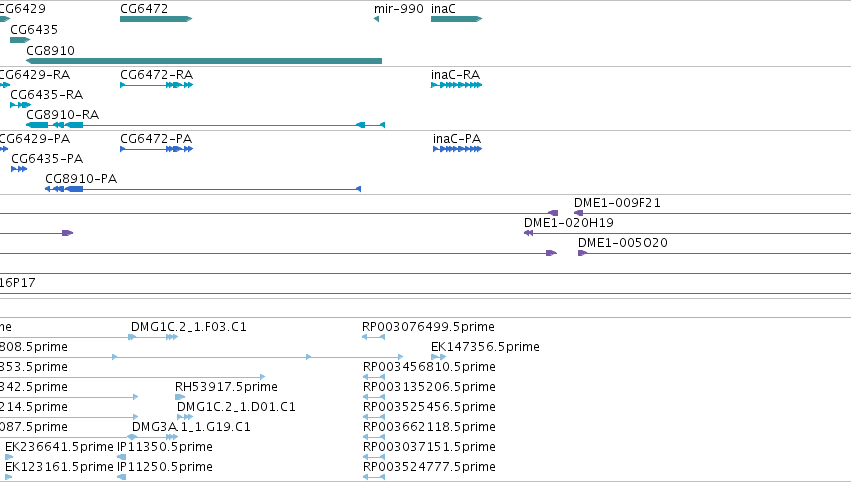Select the CG6435-RA transcript

[x=21, y=105]
